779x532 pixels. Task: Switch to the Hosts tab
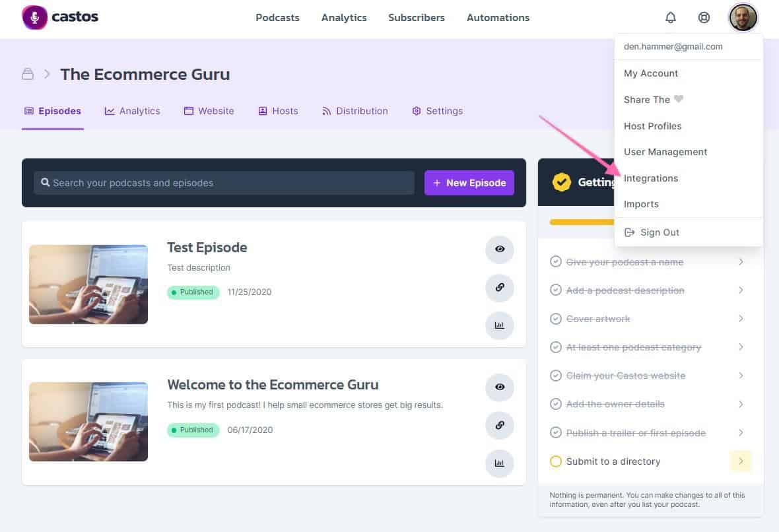[278, 111]
